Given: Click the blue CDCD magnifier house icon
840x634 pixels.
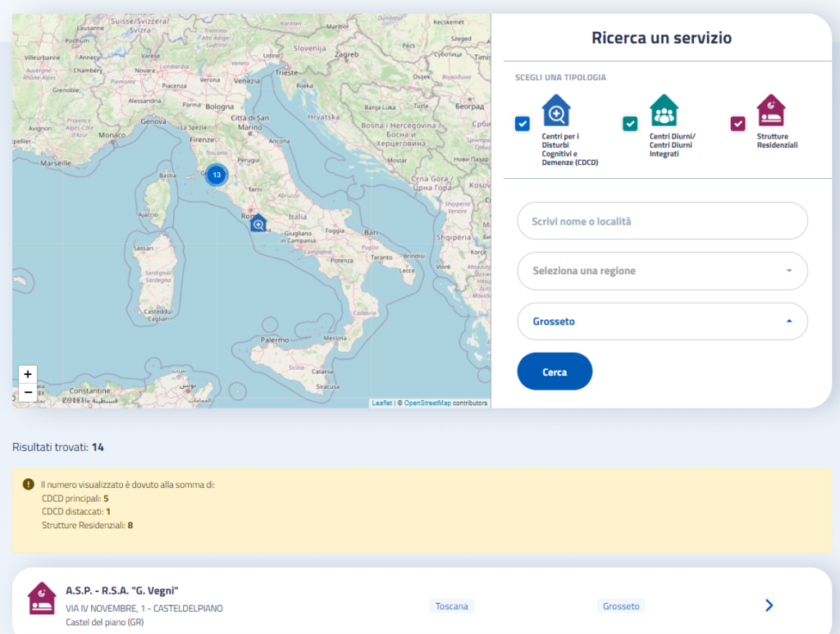Looking at the screenshot, I should [556, 110].
